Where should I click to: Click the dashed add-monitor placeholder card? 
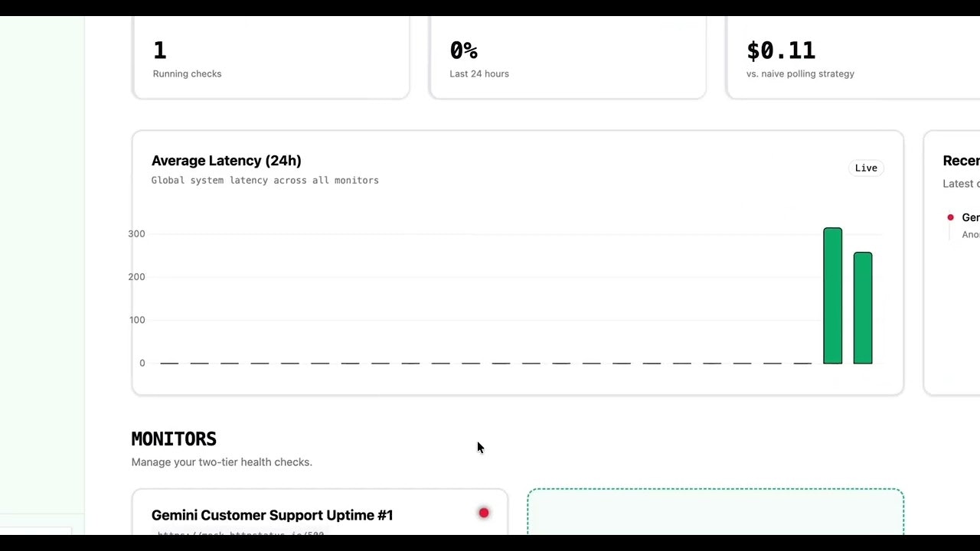click(716, 511)
